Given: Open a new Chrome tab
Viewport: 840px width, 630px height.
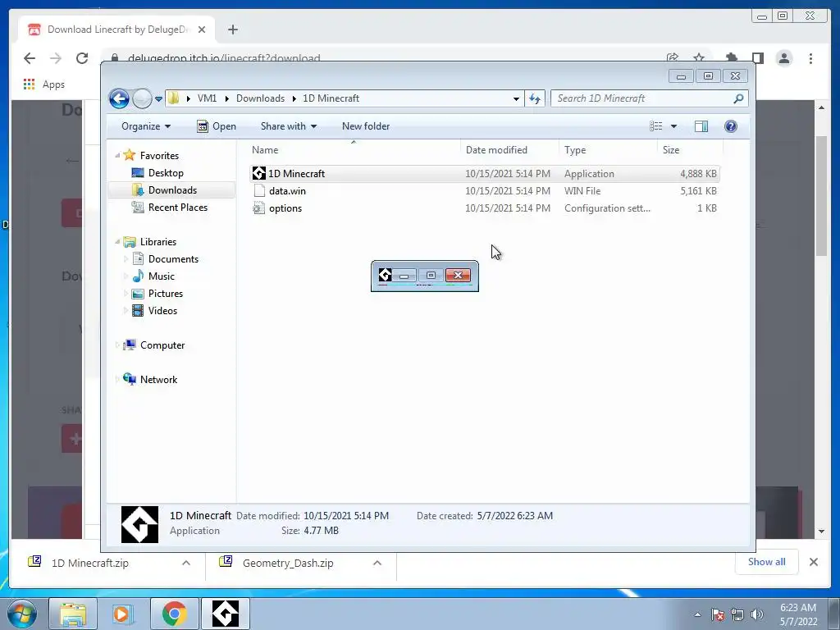Looking at the screenshot, I should 232,30.
